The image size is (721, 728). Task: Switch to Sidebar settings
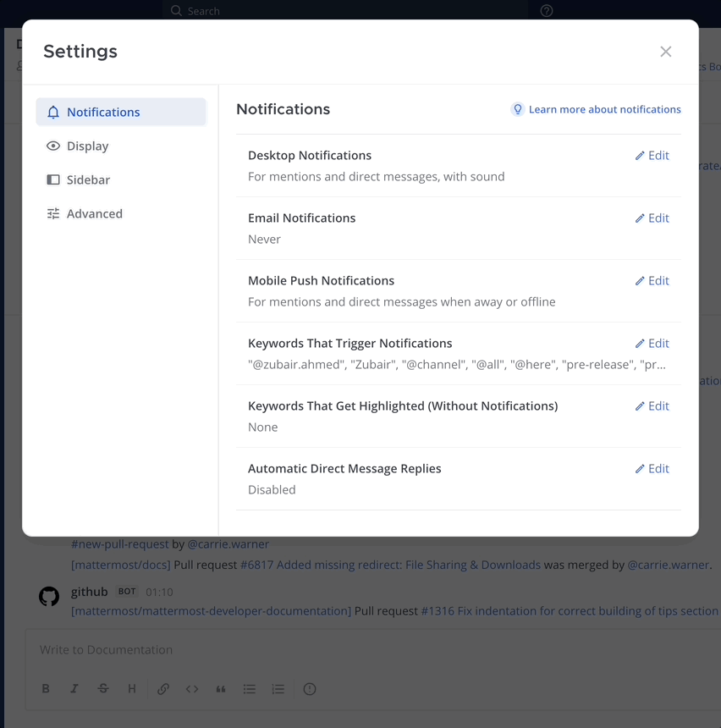point(89,179)
